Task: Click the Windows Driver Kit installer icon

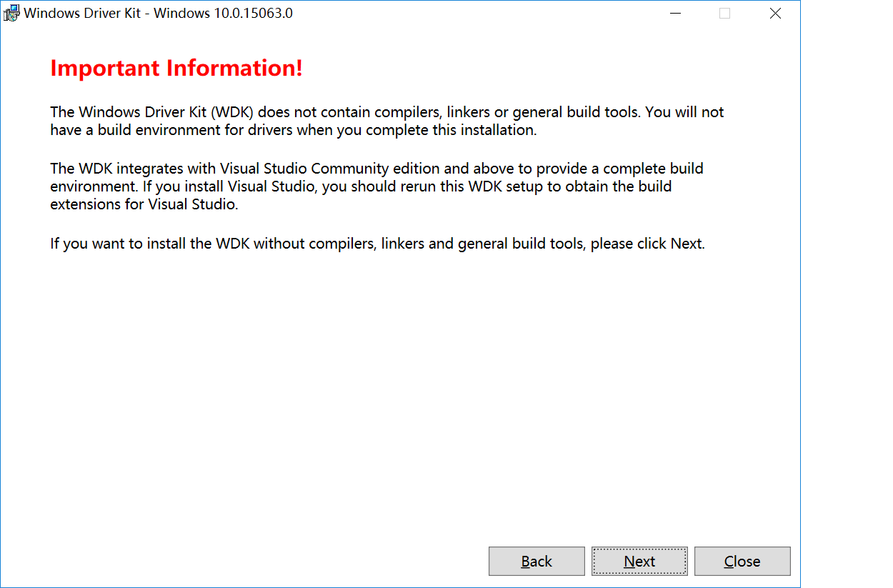Action: click(11, 13)
